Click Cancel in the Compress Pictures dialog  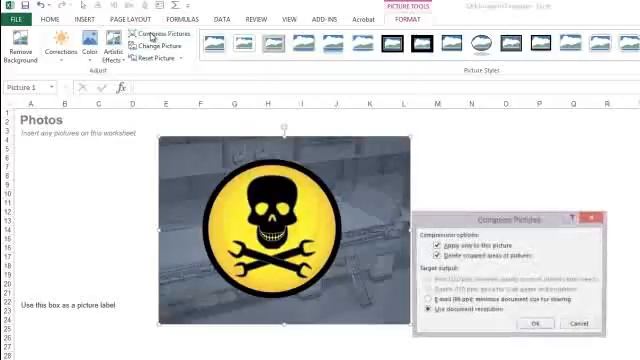click(x=579, y=323)
